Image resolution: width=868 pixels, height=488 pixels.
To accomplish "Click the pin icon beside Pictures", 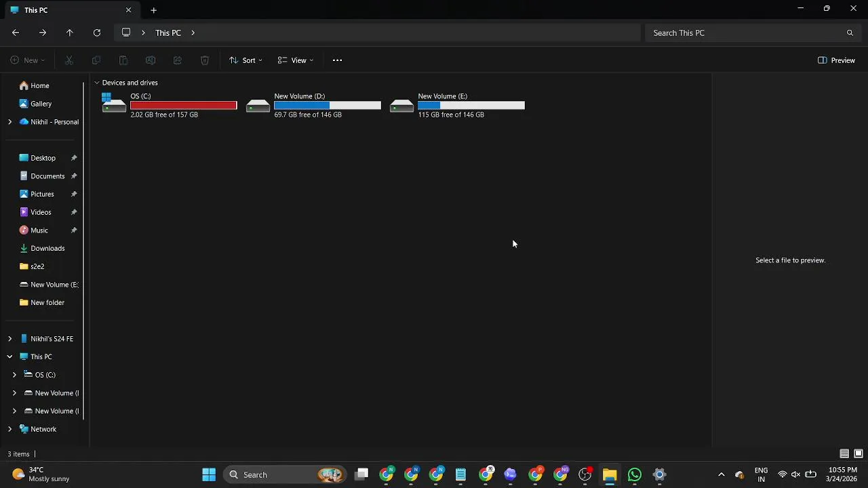I will [74, 194].
